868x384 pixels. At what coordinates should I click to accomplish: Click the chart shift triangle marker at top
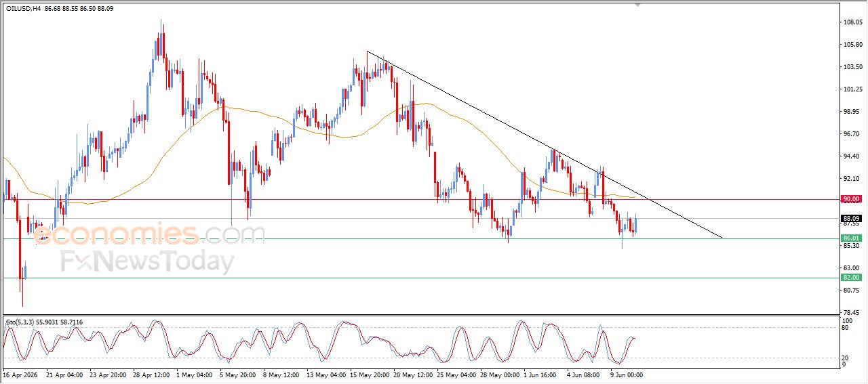637,4
